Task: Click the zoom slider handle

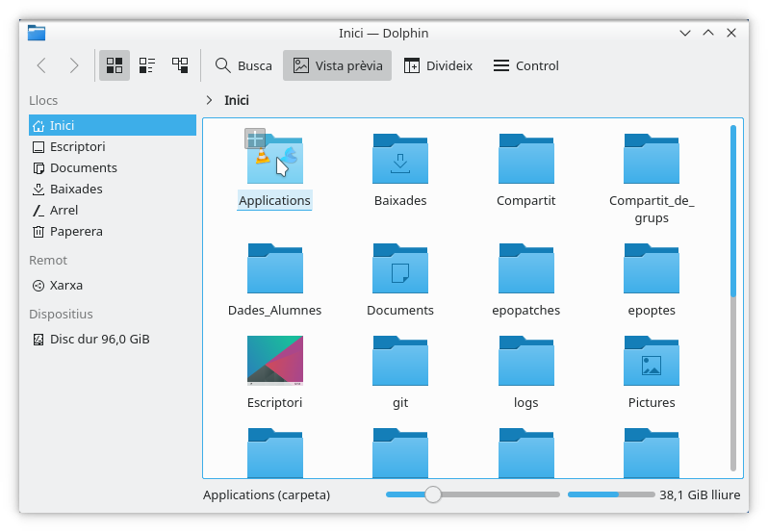Action: [433, 494]
